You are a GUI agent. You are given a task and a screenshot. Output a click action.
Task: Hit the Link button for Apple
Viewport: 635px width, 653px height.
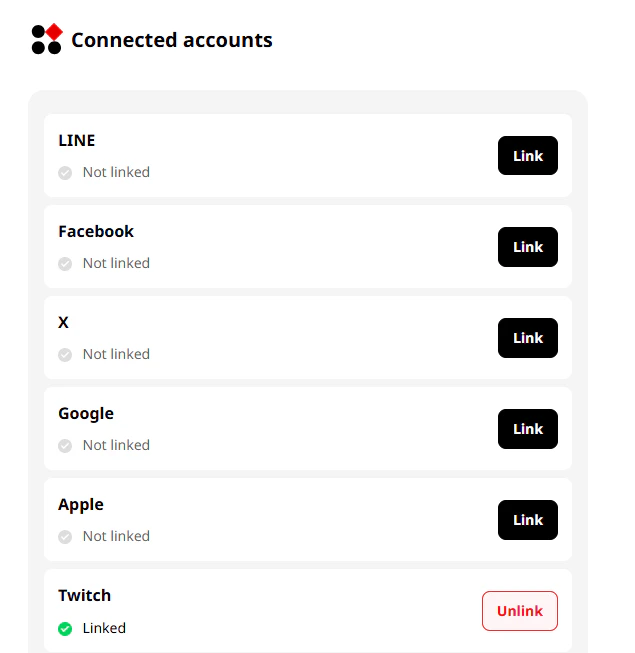tap(527, 520)
